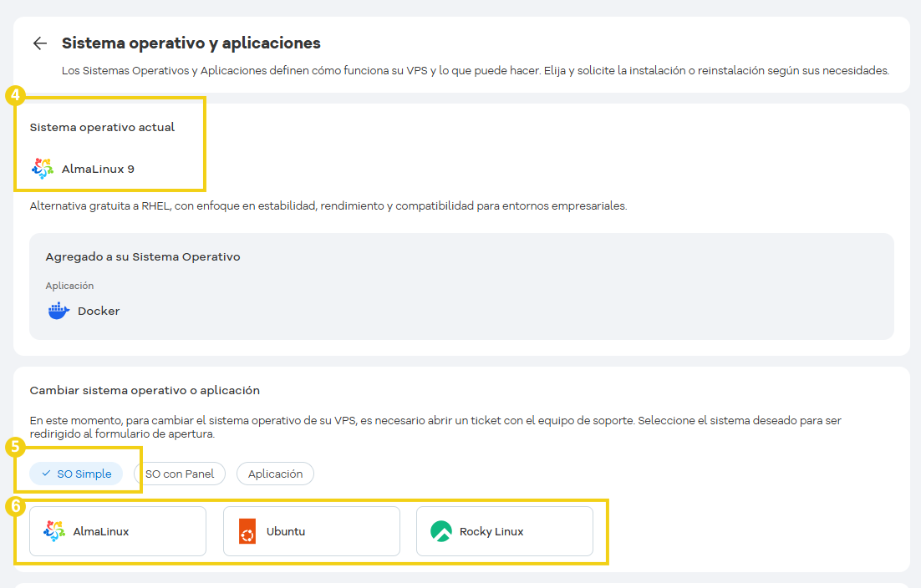921x588 pixels.
Task: Click the green Rocky Linux logo
Action: [440, 530]
